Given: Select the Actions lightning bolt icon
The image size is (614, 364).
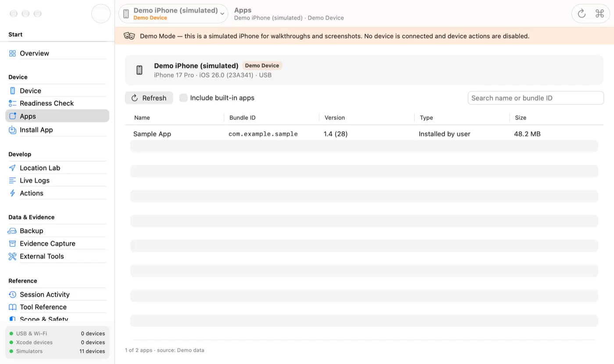Looking at the screenshot, I should coord(12,193).
